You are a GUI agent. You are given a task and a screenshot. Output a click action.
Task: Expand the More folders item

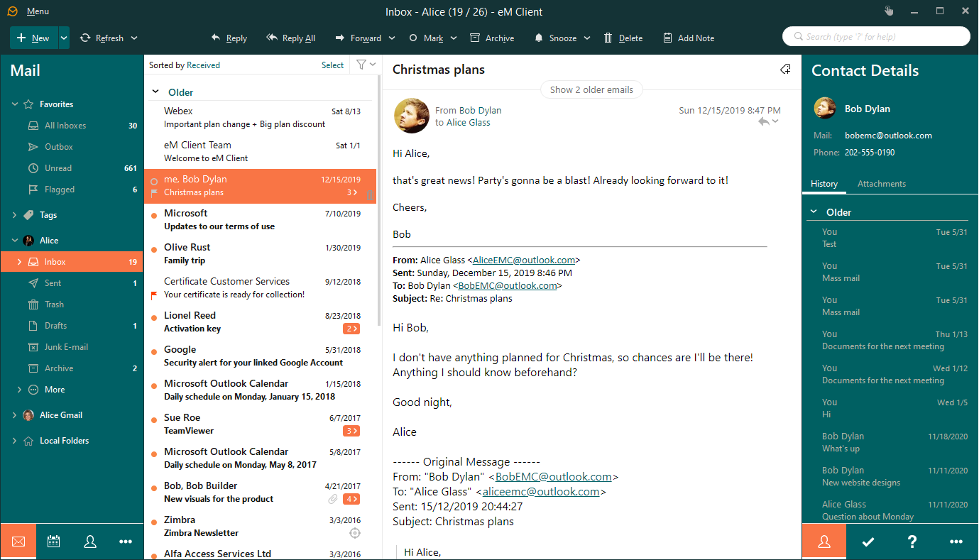(x=20, y=390)
